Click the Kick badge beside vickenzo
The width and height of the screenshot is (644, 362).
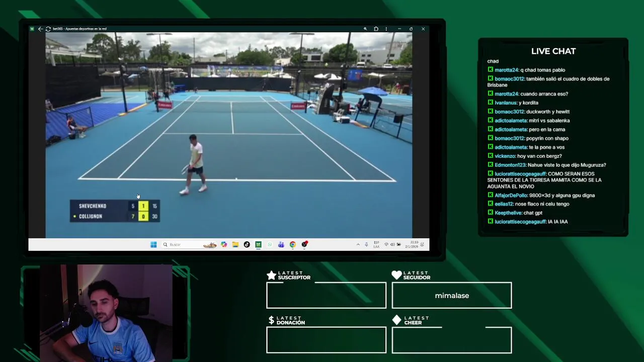click(x=491, y=156)
